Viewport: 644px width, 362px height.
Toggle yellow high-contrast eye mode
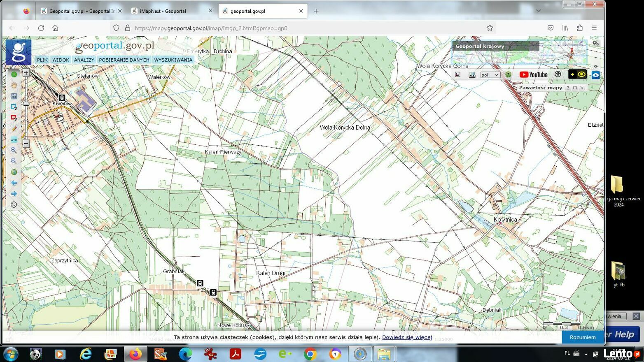tap(578, 74)
